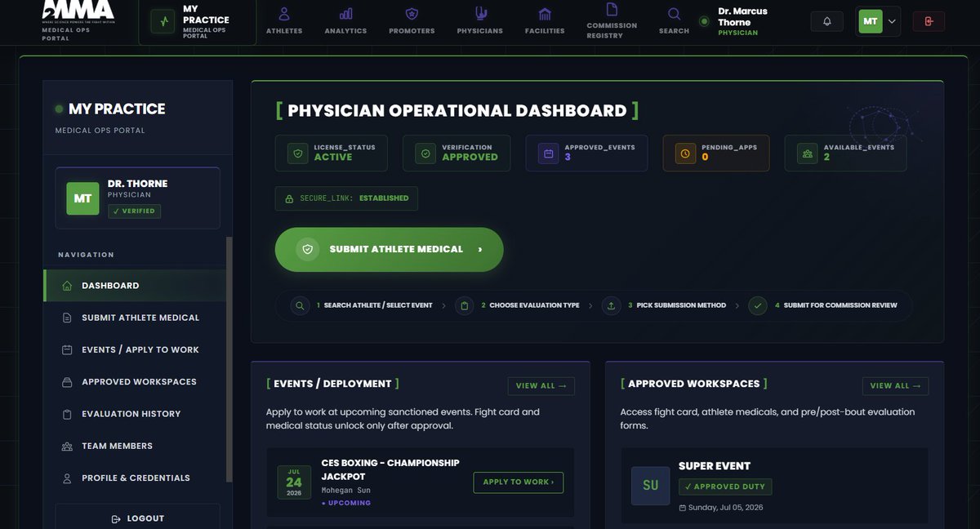Open Evaluation History in sidebar
Viewport: 980px width, 529px height.
[135, 414]
